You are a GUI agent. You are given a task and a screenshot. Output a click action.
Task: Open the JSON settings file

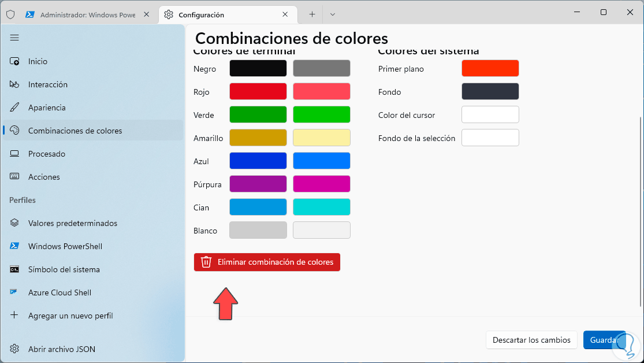coord(61,349)
